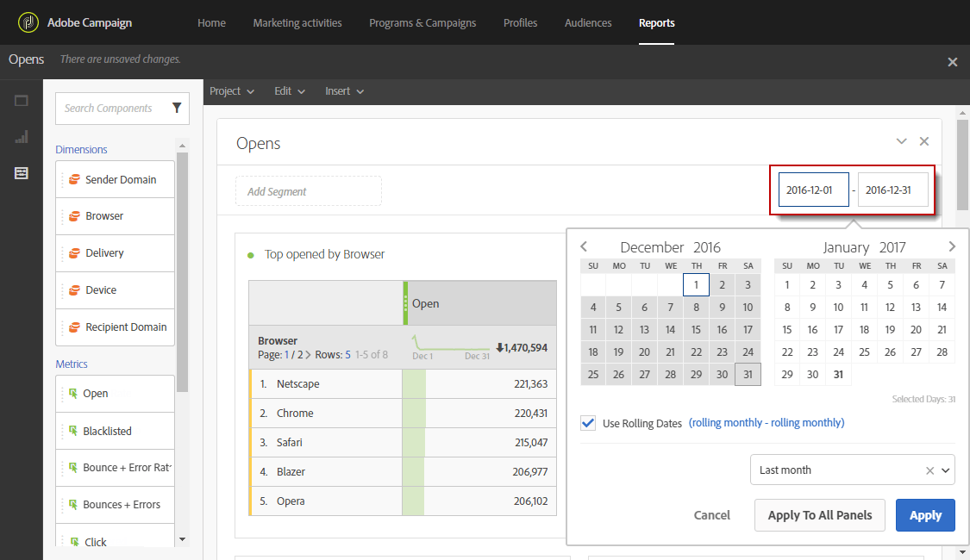This screenshot has width=970, height=560.
Task: Select January 15 in the calendar
Action: [x=786, y=329]
